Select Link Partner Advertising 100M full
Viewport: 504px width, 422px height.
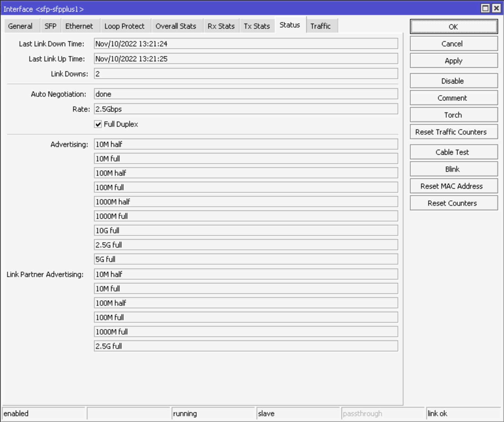click(x=246, y=317)
